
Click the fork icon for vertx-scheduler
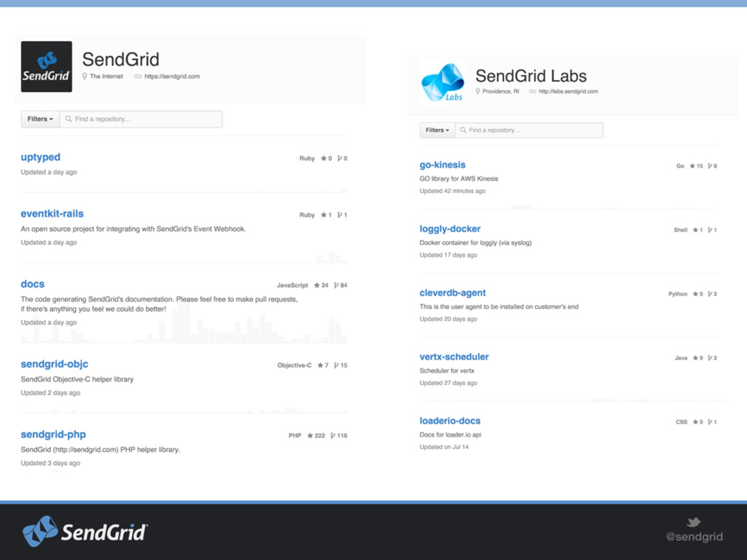click(x=710, y=357)
